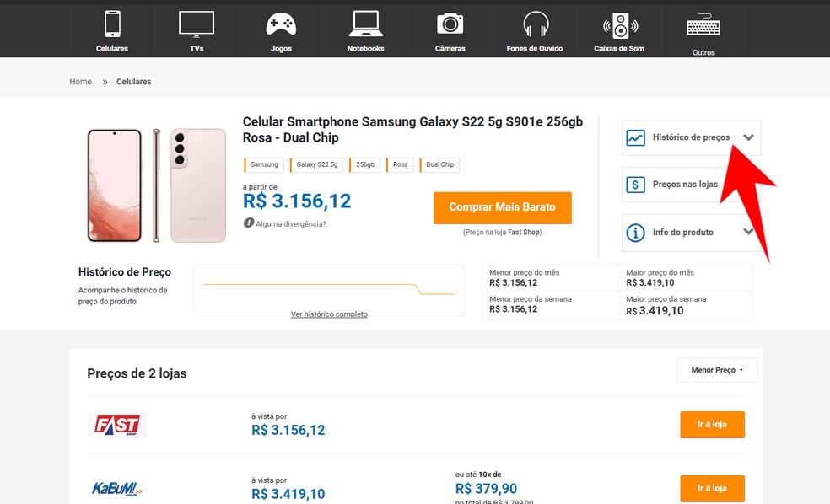
Task: Expand the Info do produto section
Action: [748, 232]
